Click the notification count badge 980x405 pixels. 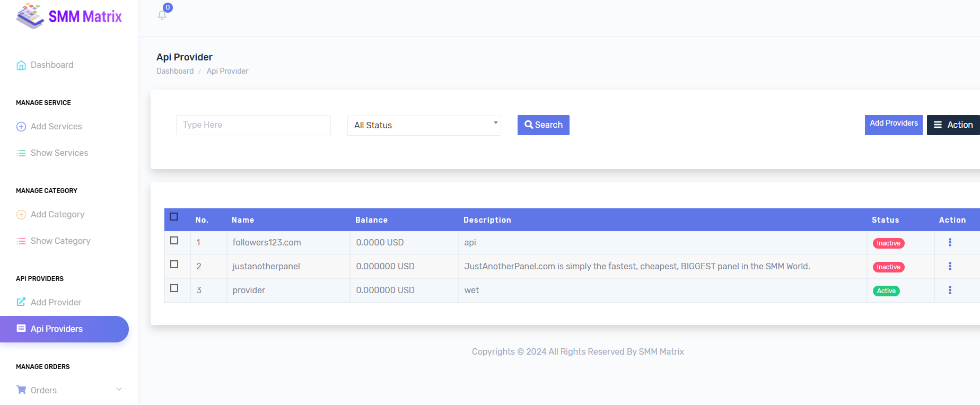click(x=168, y=7)
